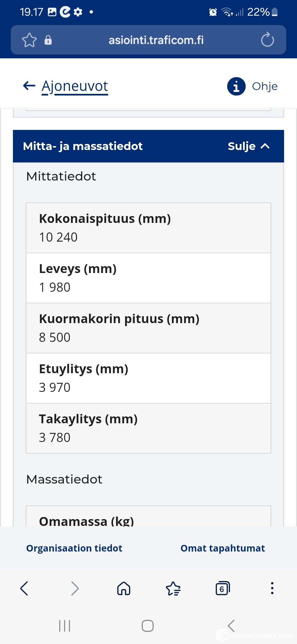This screenshot has width=297, height=644.
Task: Collapse the Mitta- ja massatiedot header
Action: tap(148, 146)
